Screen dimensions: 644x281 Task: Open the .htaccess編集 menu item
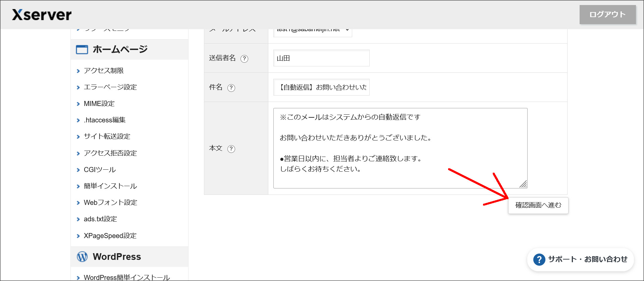[x=105, y=120]
